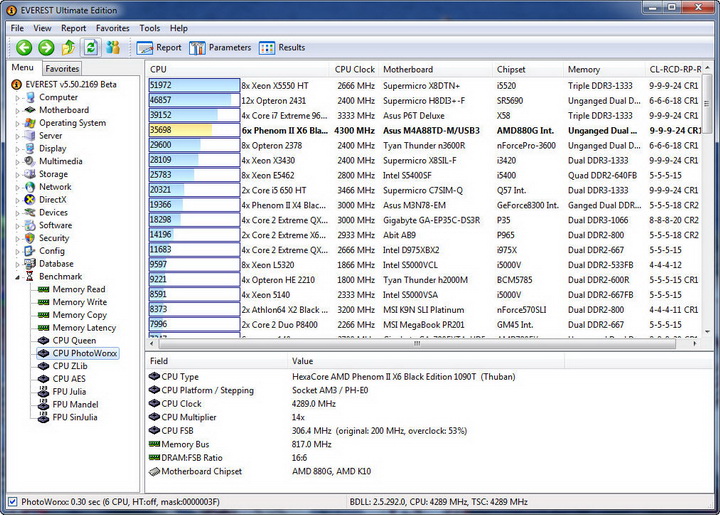
Task: Select FPU Mandel benchmark
Action: [75, 404]
